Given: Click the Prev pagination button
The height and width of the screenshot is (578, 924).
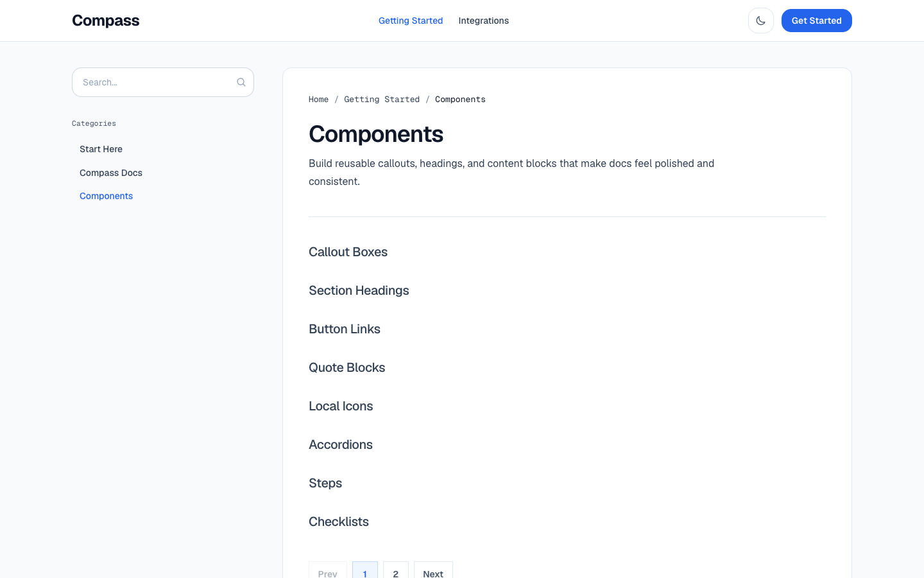Looking at the screenshot, I should pos(328,570).
